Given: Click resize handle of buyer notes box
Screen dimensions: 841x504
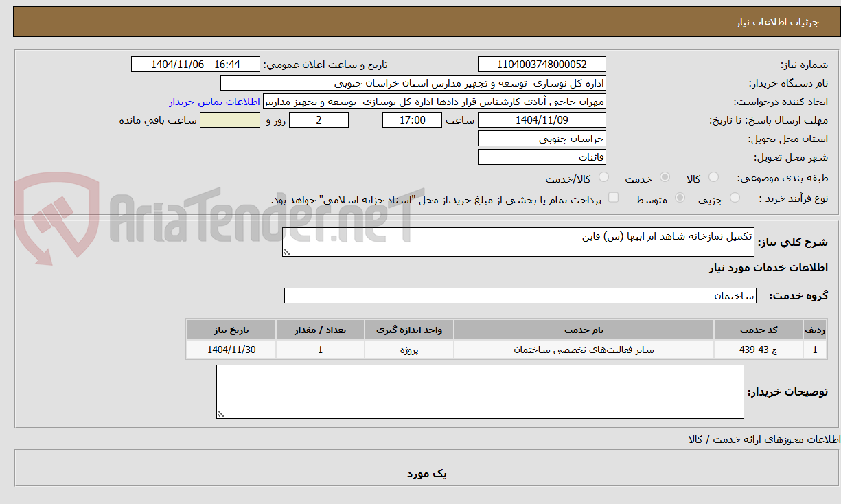Looking at the screenshot, I should (x=221, y=414).
